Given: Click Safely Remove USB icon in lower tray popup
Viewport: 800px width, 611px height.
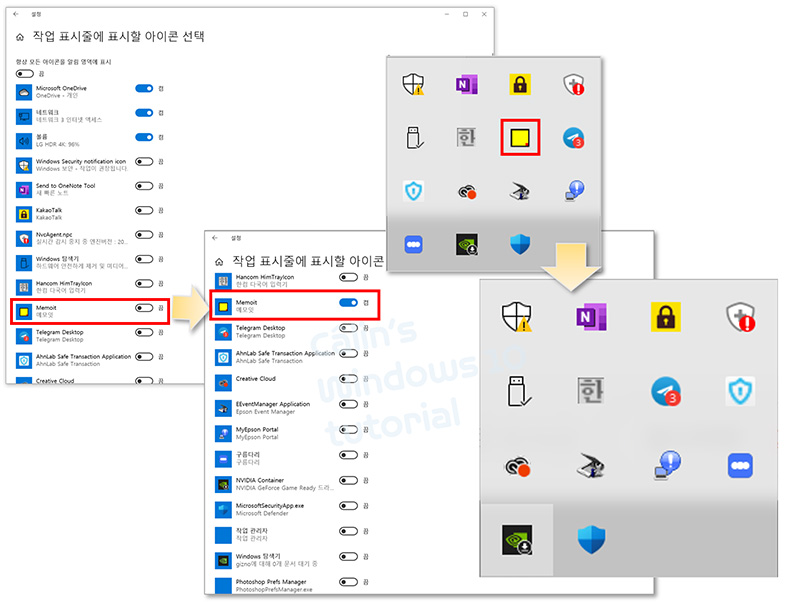Looking at the screenshot, I should [519, 391].
